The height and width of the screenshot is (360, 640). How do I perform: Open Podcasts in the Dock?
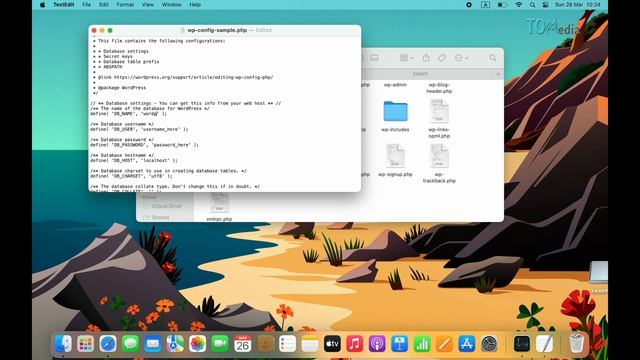tap(377, 344)
